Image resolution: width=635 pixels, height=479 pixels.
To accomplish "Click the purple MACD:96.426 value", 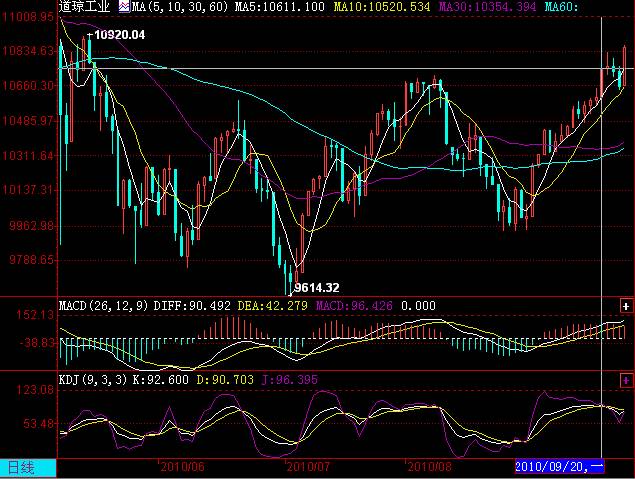I will (x=354, y=306).
